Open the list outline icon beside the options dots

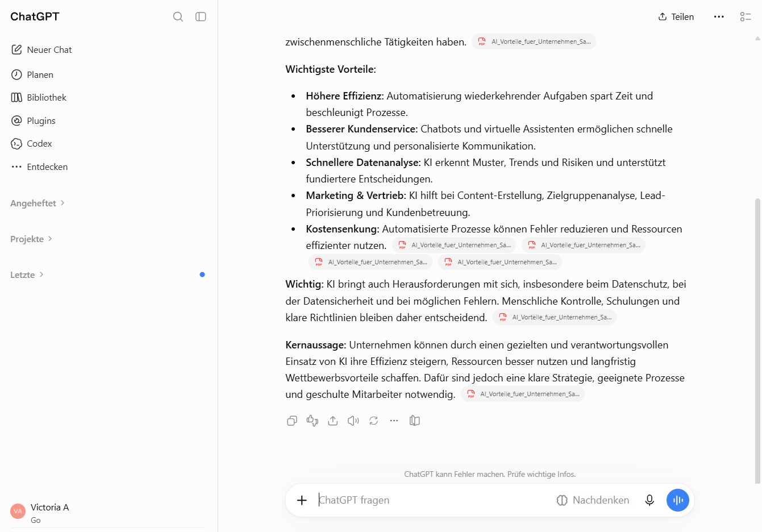tap(746, 16)
